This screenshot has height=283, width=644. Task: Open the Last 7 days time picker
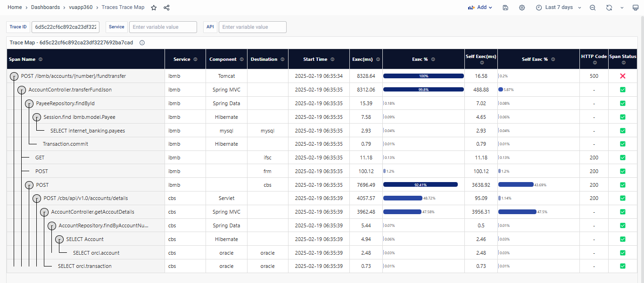click(559, 8)
